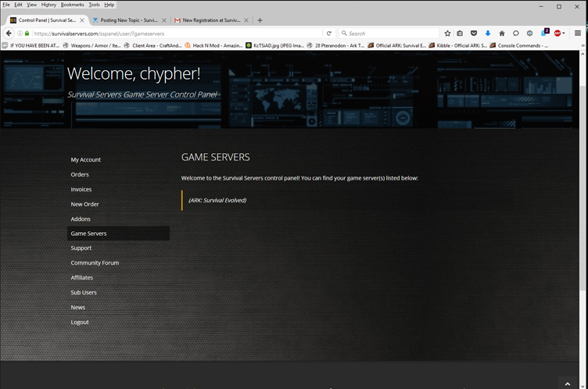Close the New Registration Gmail tab

tap(246, 20)
